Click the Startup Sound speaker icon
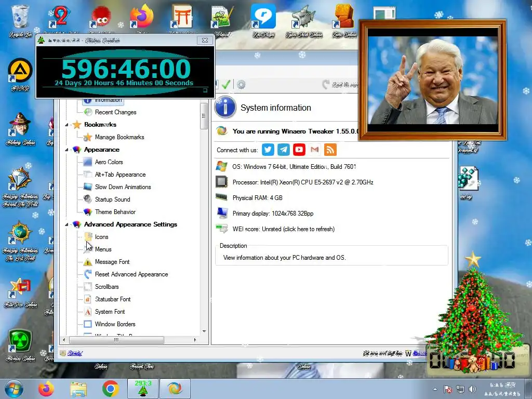532x399 pixels. pos(88,199)
